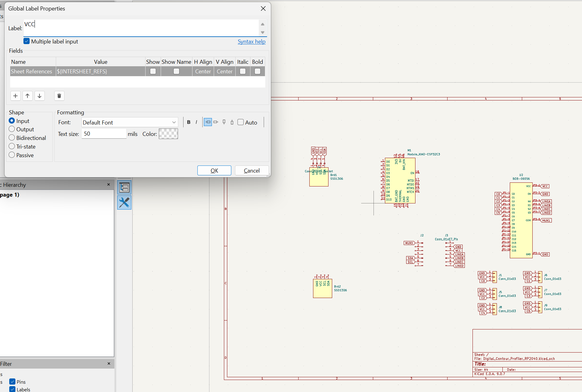Click the wrench and screwdriver properties icon
This screenshot has width=582, height=392.
click(x=124, y=202)
